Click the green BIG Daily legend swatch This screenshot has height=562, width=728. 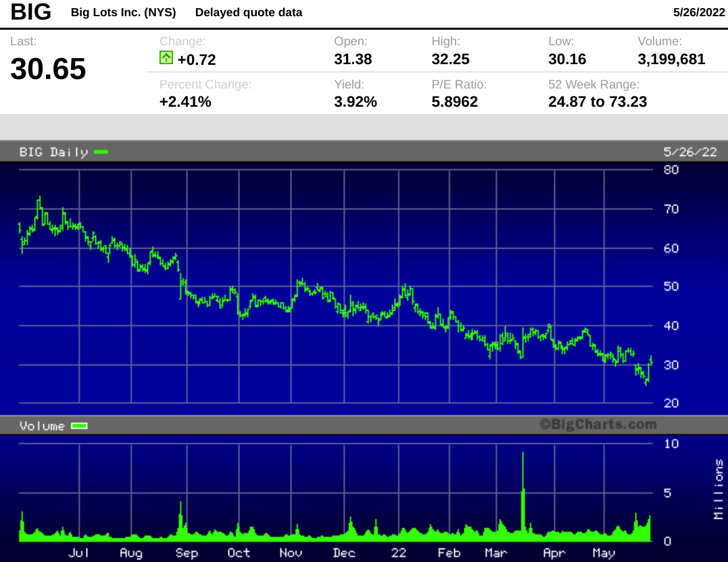[x=101, y=152]
